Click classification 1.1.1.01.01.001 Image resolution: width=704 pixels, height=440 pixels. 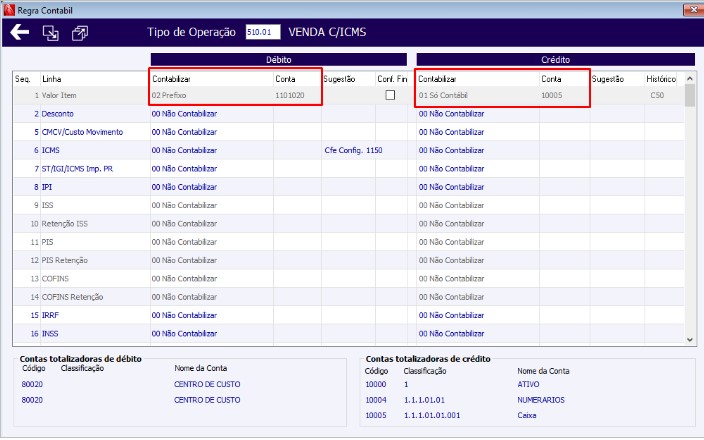432,415
